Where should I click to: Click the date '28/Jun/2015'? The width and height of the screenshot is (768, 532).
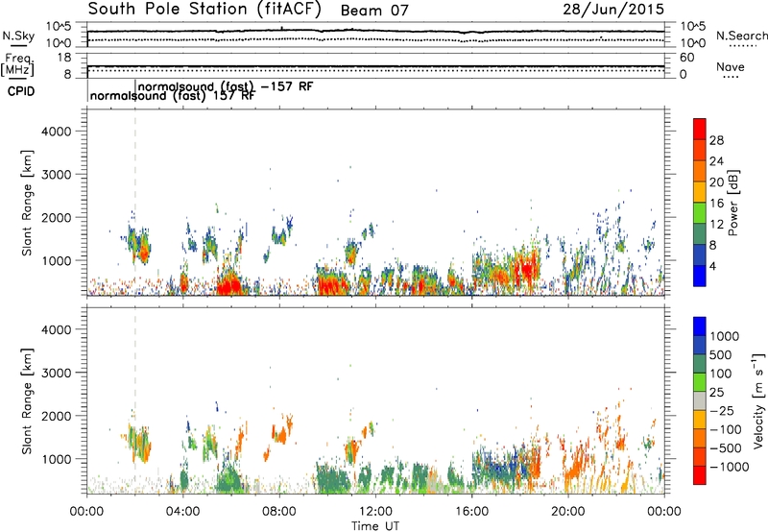(x=613, y=9)
